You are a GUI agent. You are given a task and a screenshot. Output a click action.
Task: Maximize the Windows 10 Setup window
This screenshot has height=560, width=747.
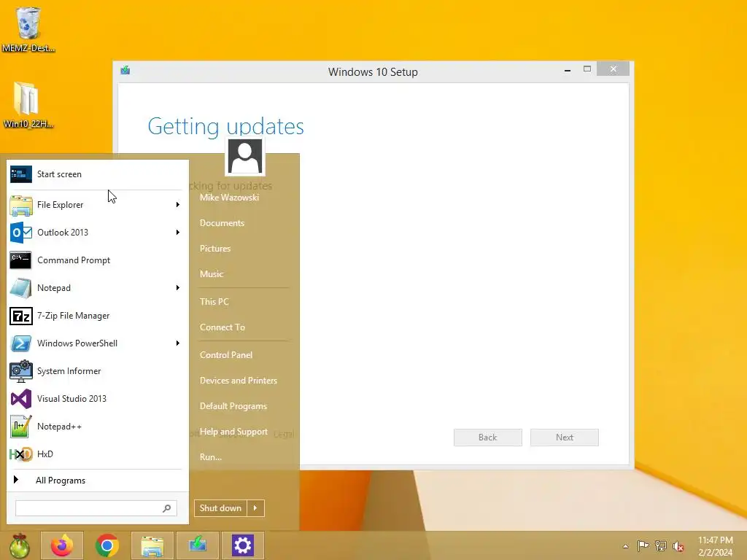point(587,69)
